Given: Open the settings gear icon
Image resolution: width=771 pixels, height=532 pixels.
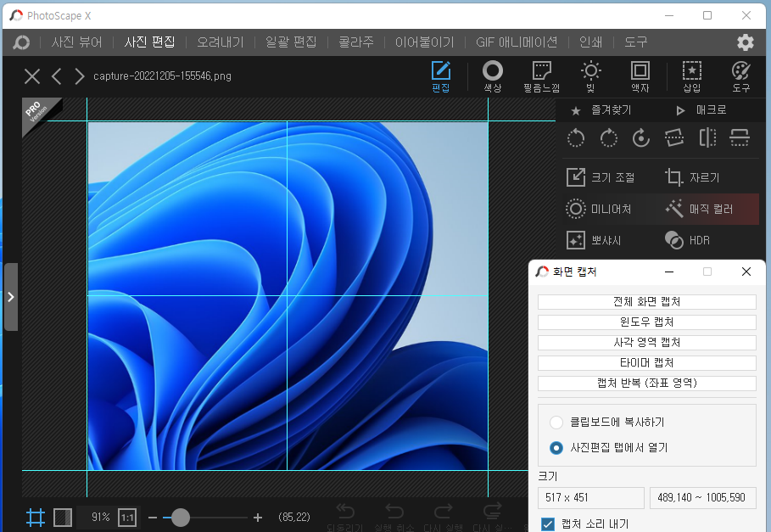Looking at the screenshot, I should coord(746,42).
